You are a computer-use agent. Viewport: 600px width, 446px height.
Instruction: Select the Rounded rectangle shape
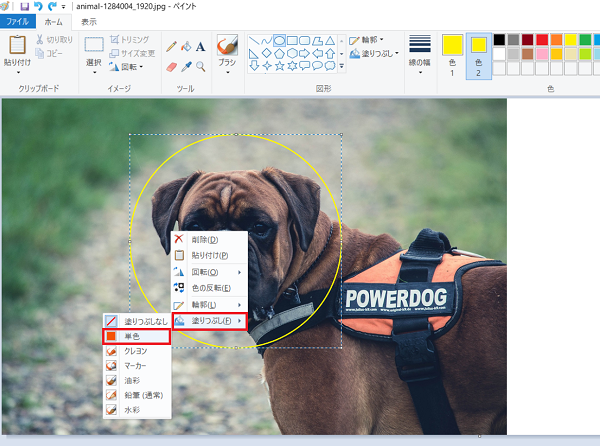click(x=305, y=41)
